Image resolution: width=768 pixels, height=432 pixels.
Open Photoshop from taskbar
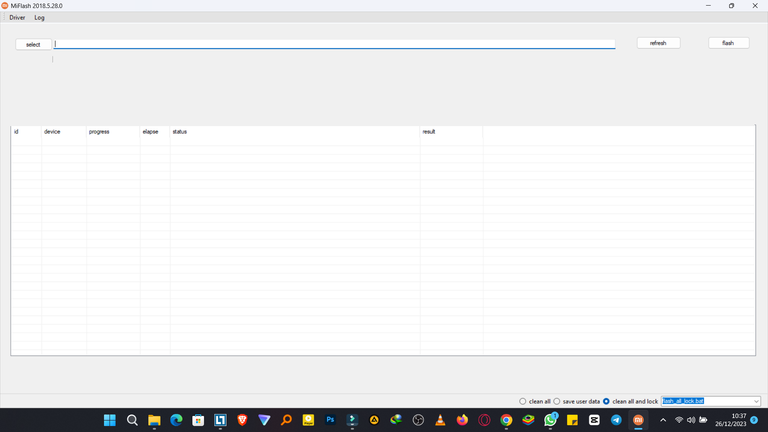coord(330,420)
